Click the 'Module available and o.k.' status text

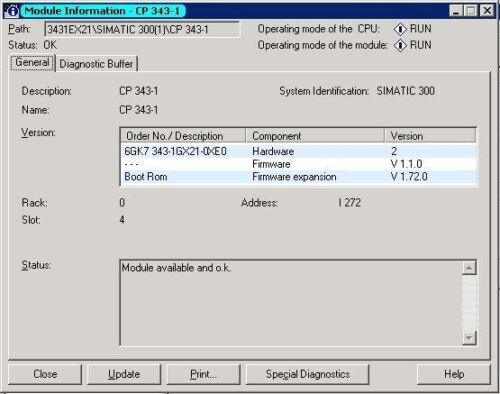pos(176,268)
